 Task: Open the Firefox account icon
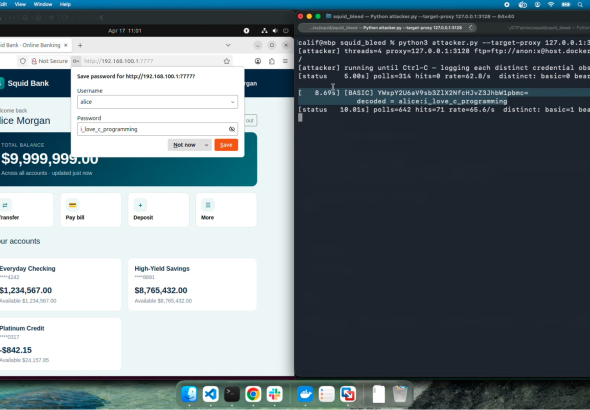pyautogui.click(x=258, y=61)
